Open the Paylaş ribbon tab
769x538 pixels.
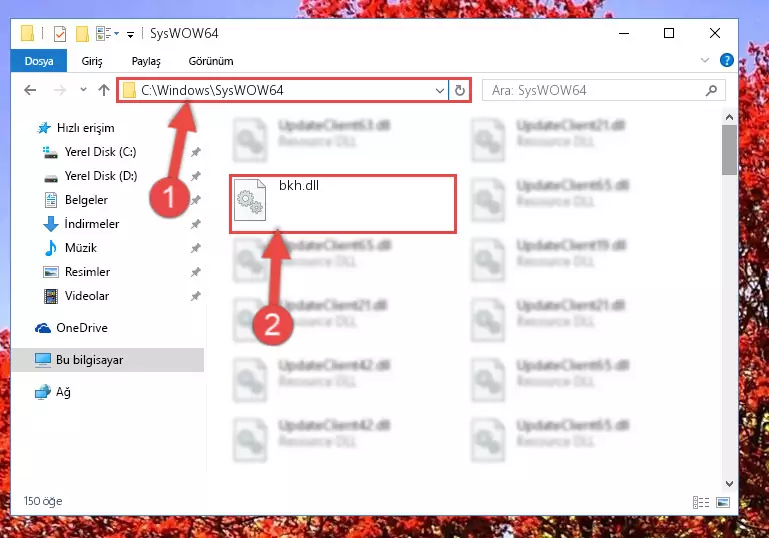pyautogui.click(x=146, y=61)
